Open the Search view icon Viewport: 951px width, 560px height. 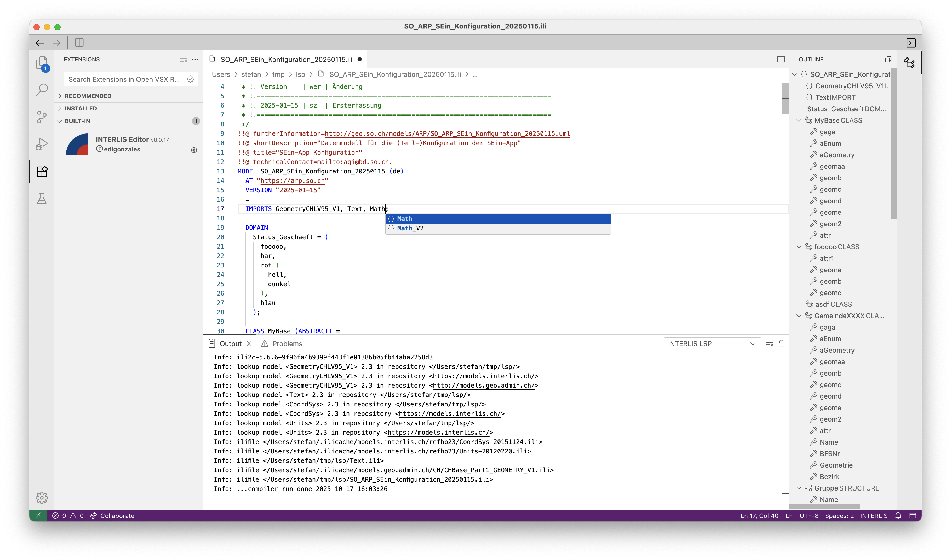click(x=42, y=90)
